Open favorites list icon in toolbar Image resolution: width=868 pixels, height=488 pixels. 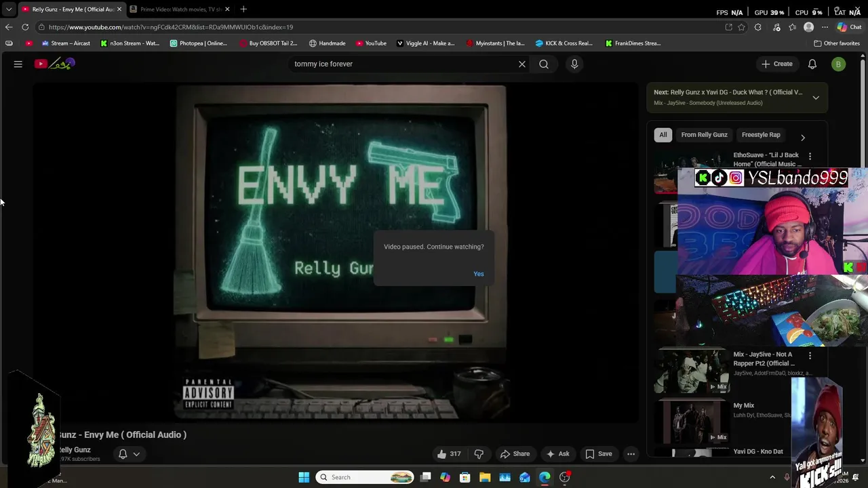(792, 27)
